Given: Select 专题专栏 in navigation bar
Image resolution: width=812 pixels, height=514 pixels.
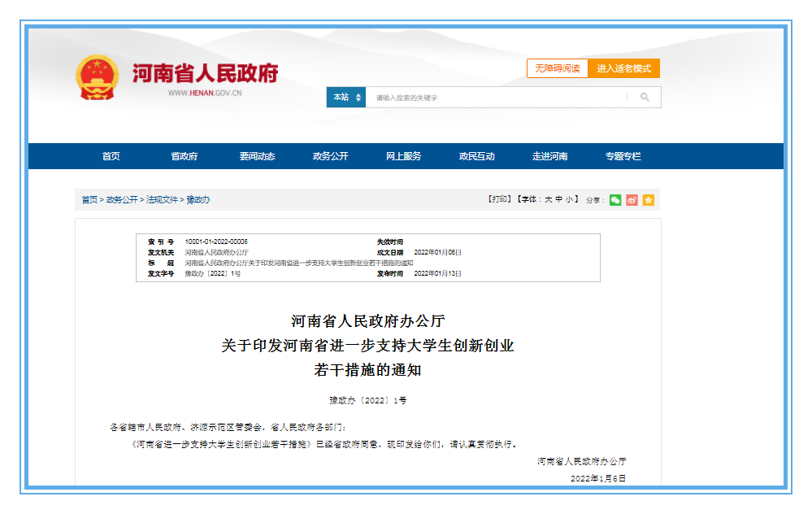Looking at the screenshot, I should click(623, 156).
